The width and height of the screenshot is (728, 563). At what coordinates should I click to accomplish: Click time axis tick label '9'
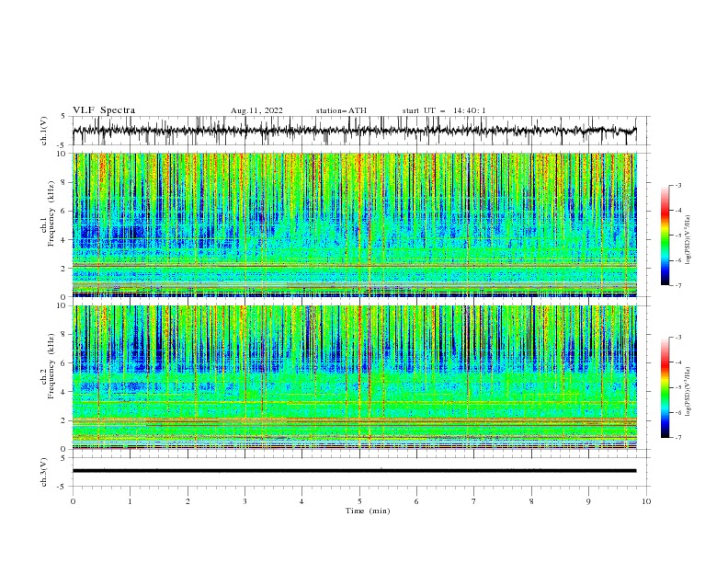pos(588,501)
